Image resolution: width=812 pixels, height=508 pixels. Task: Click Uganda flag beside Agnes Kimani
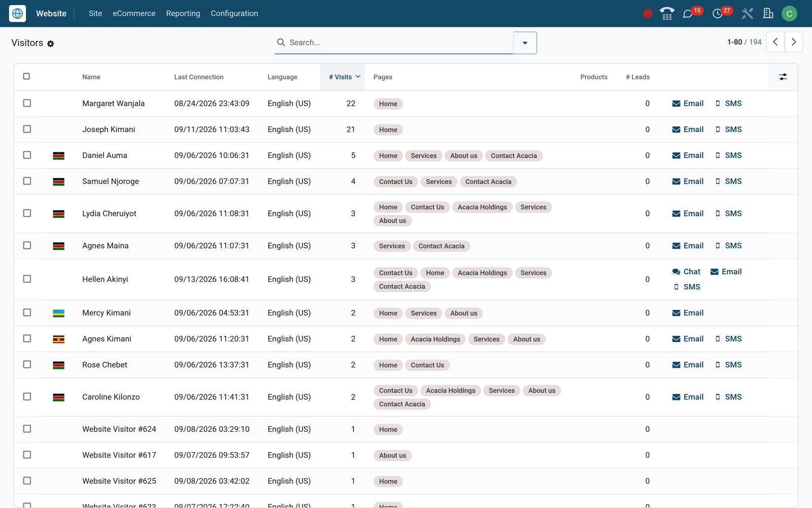pos(58,339)
